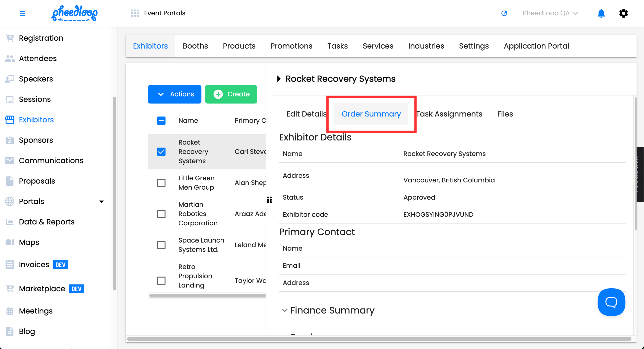Open the chat support bubble
Image resolution: width=644 pixels, height=349 pixels.
[611, 302]
